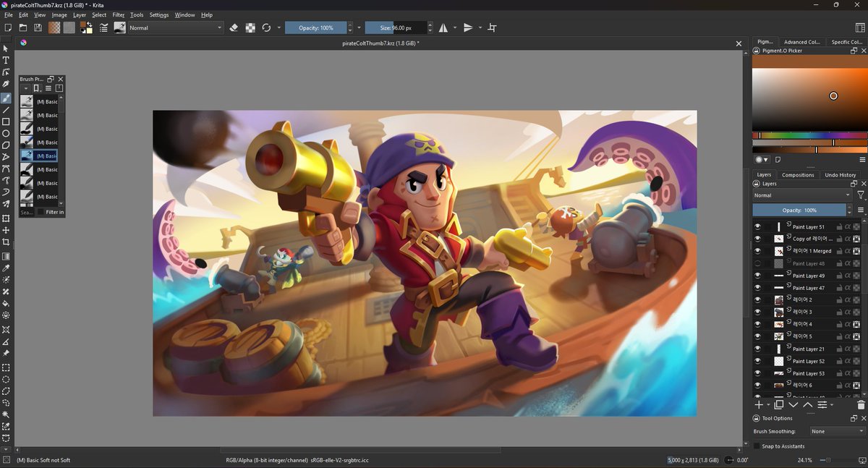Select the Move tool in the toolbox
This screenshot has width=868, height=468.
pyautogui.click(x=6, y=230)
